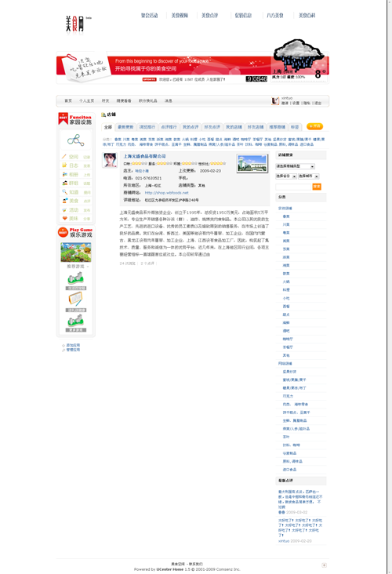Click the connected-circles network icon

76,140
